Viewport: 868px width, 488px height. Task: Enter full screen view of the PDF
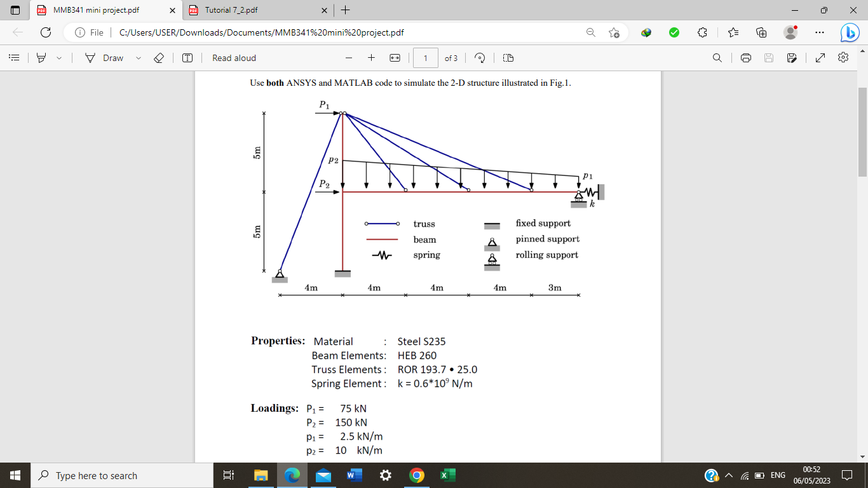point(818,58)
